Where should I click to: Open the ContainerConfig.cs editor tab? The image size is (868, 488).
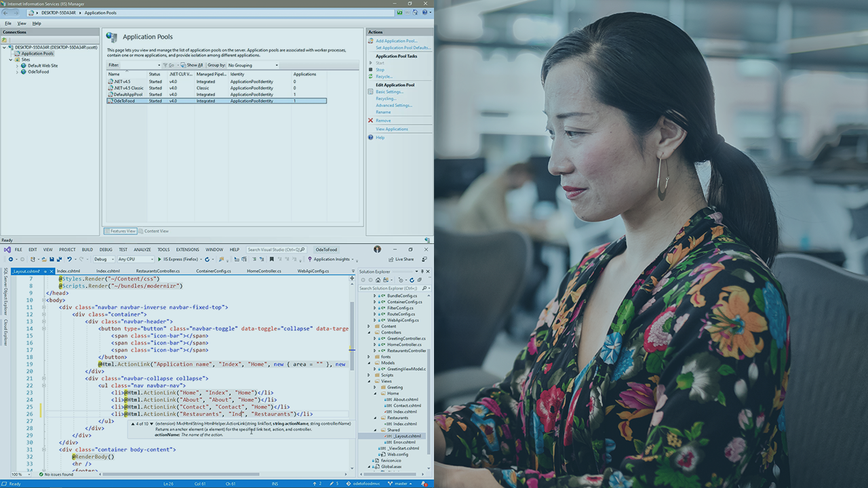(214, 271)
